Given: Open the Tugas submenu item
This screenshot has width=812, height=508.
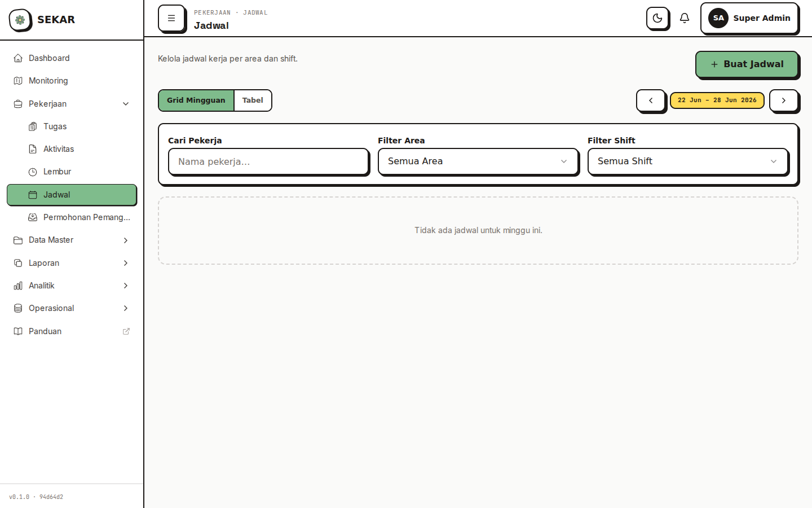Looking at the screenshot, I should click(72, 126).
